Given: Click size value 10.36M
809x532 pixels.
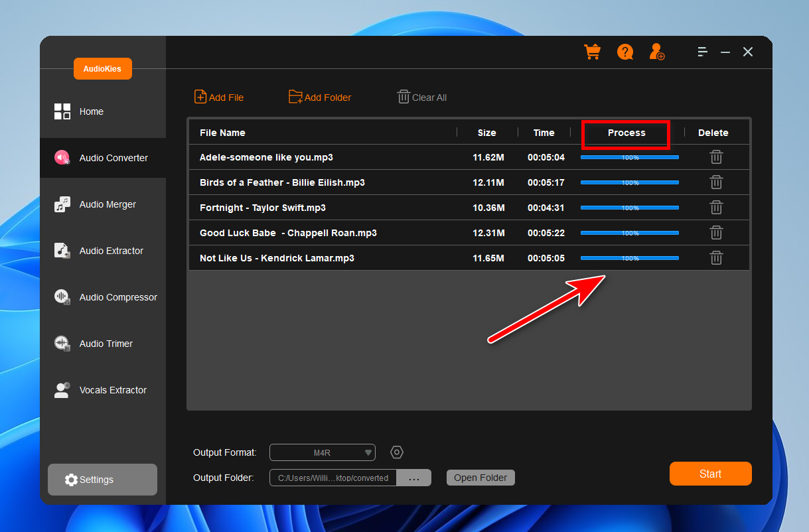Looking at the screenshot, I should point(488,208).
